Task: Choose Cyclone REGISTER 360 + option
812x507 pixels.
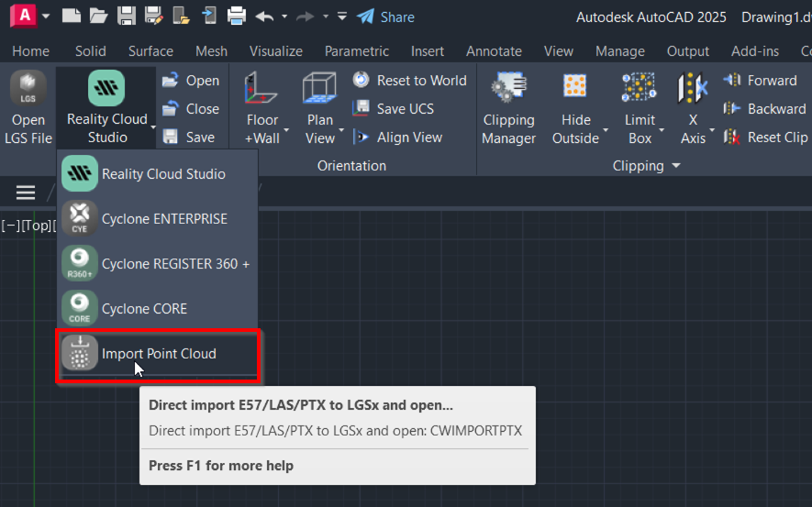Action: (174, 264)
